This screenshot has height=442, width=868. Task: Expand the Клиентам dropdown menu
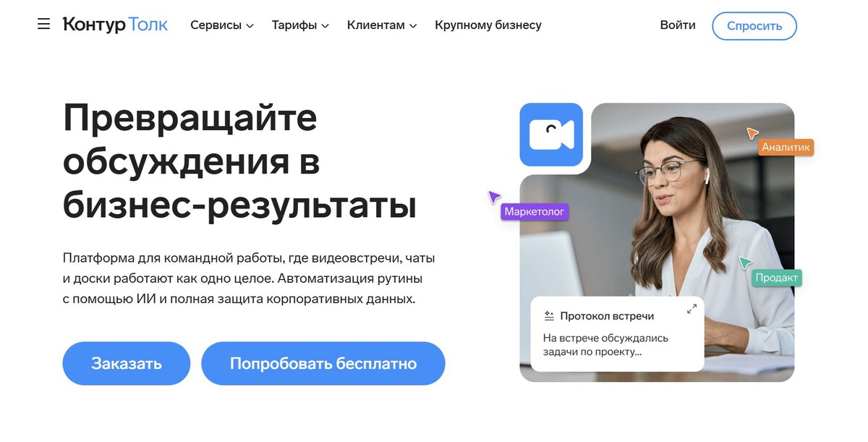[x=382, y=25]
